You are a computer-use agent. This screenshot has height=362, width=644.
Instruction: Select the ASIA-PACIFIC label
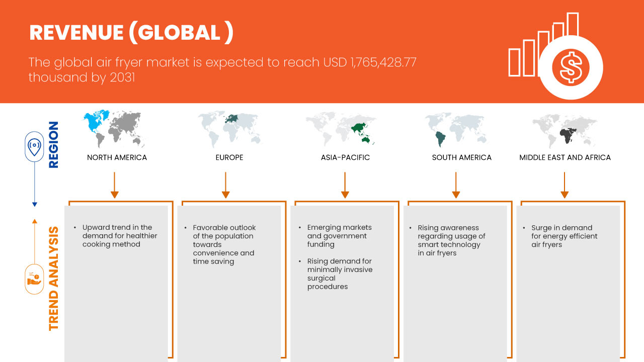pyautogui.click(x=345, y=157)
